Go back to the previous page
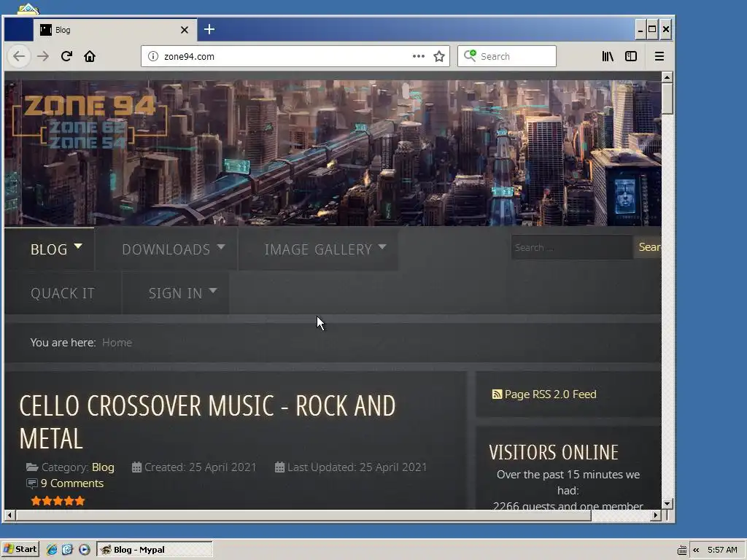The width and height of the screenshot is (747, 560). [x=19, y=56]
